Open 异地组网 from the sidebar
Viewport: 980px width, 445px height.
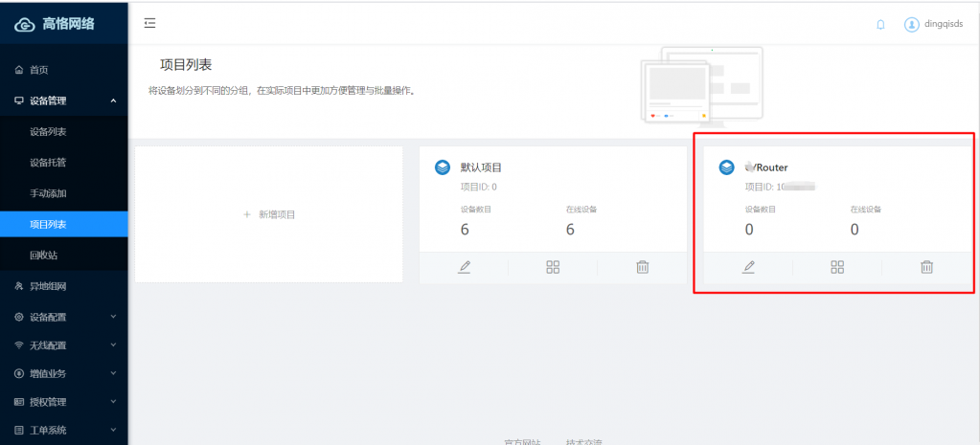(47, 286)
